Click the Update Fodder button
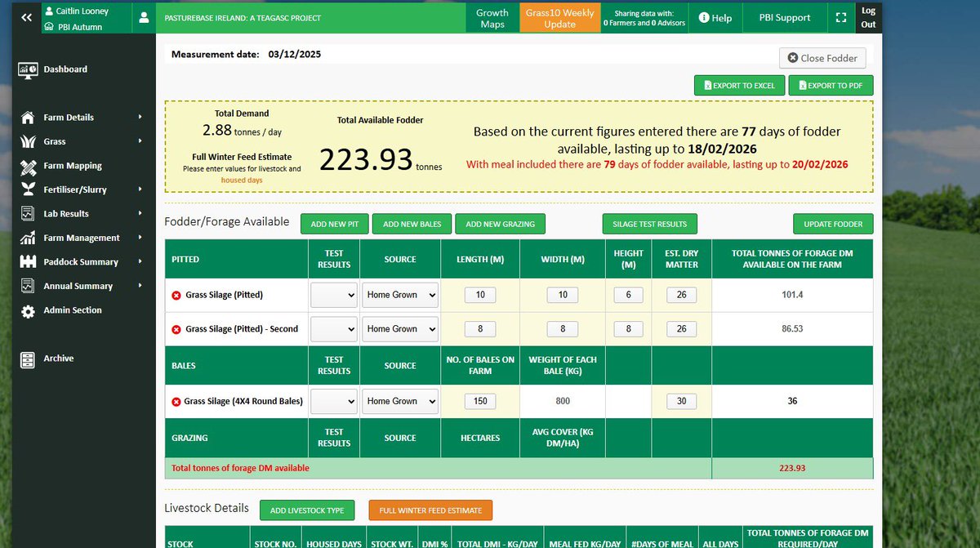This screenshot has height=548, width=980. [x=833, y=224]
